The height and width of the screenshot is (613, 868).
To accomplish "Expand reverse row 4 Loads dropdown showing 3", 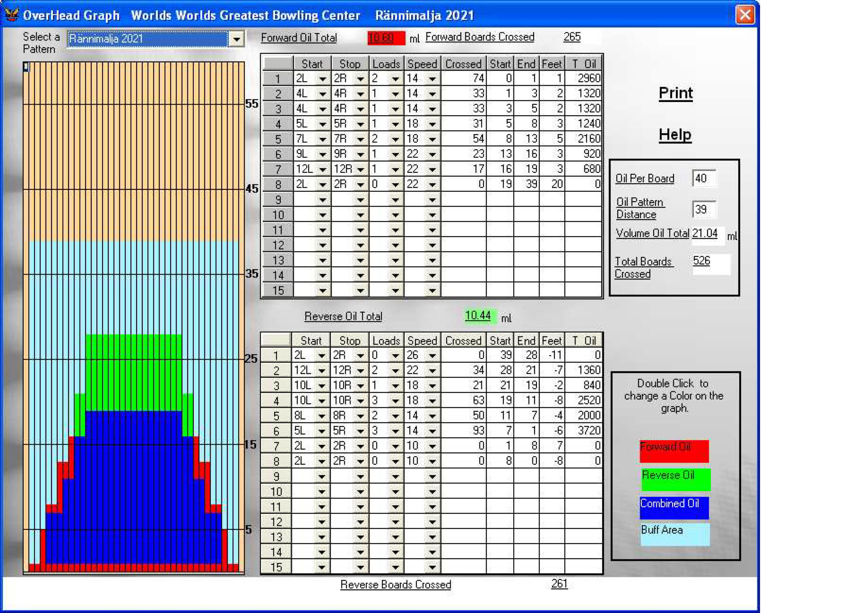I will point(395,401).
